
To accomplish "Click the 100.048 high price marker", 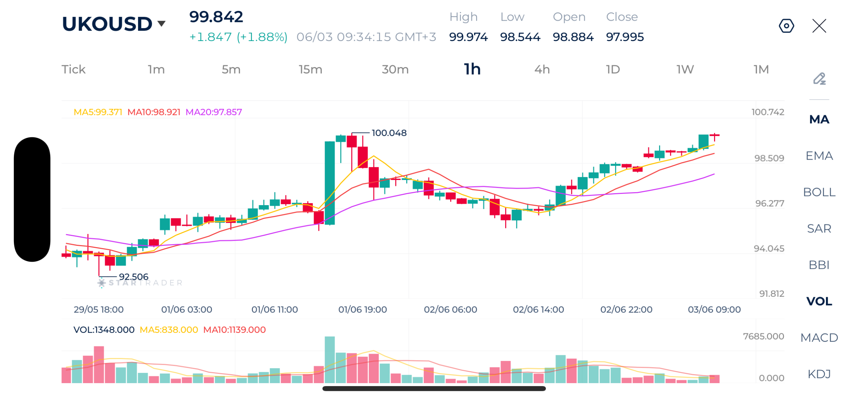I will click(x=389, y=133).
